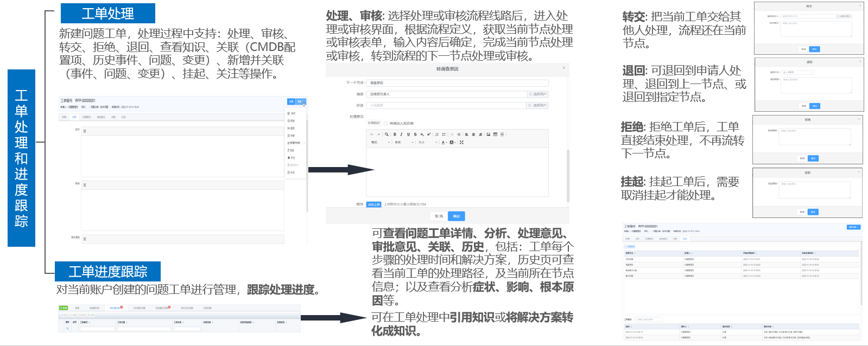
Task: Click the Italic icon in the editor toolbar
Action: click(401, 134)
